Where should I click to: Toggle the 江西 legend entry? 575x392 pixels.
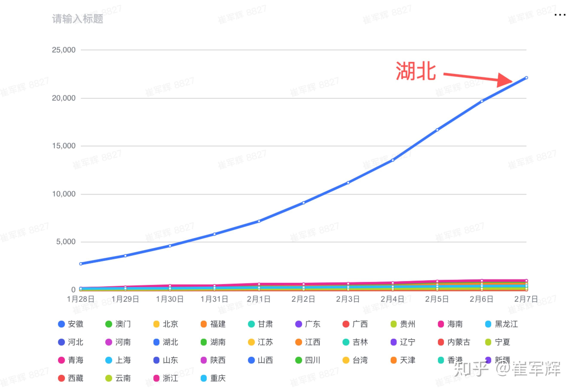coord(308,342)
